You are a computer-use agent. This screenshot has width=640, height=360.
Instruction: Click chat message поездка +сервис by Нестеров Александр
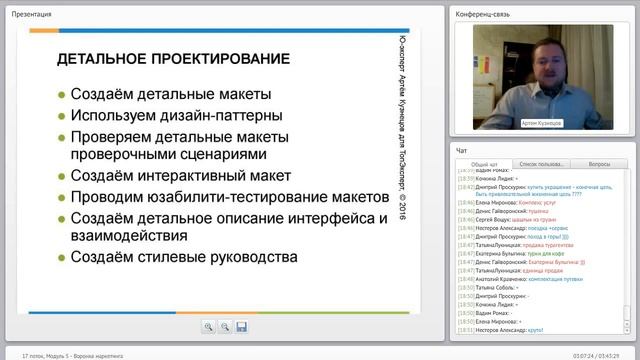(513, 228)
